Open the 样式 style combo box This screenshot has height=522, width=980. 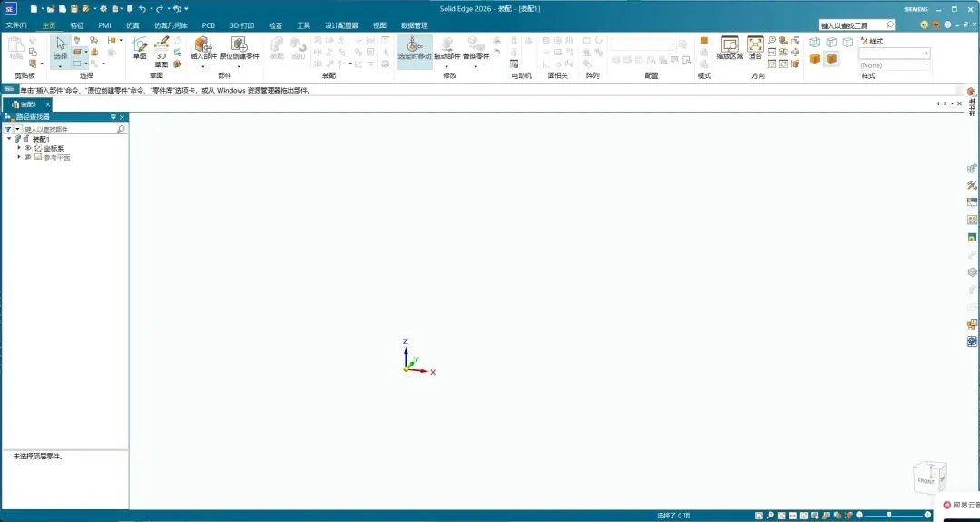tap(895, 54)
